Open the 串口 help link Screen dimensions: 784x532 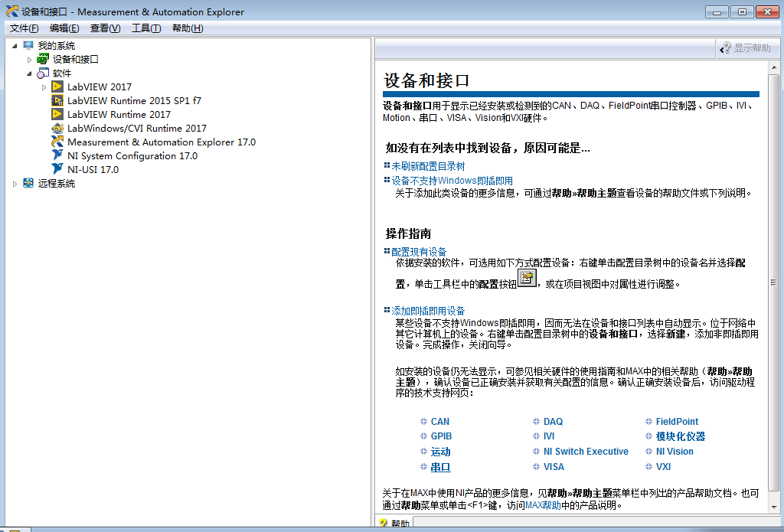point(440,466)
